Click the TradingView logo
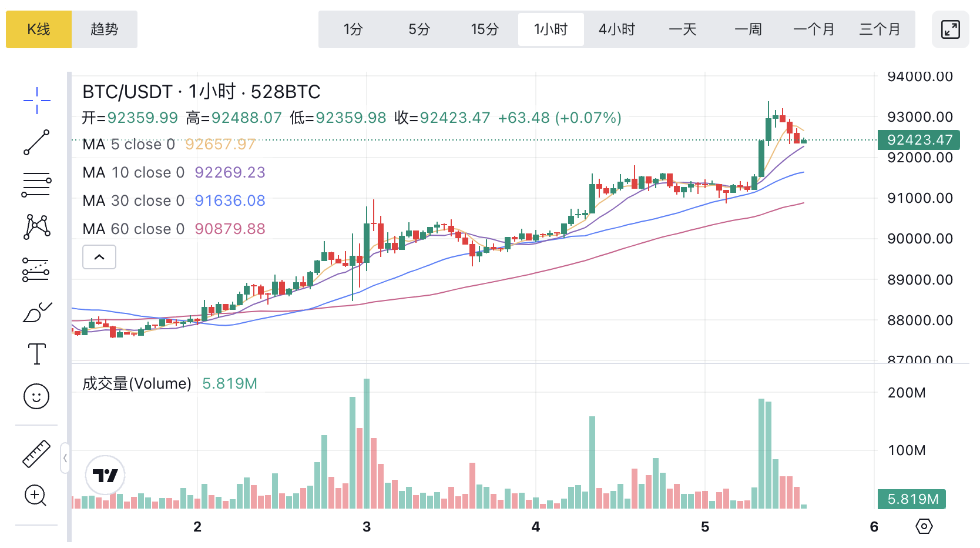Image resolution: width=980 pixels, height=548 pixels. point(105,475)
